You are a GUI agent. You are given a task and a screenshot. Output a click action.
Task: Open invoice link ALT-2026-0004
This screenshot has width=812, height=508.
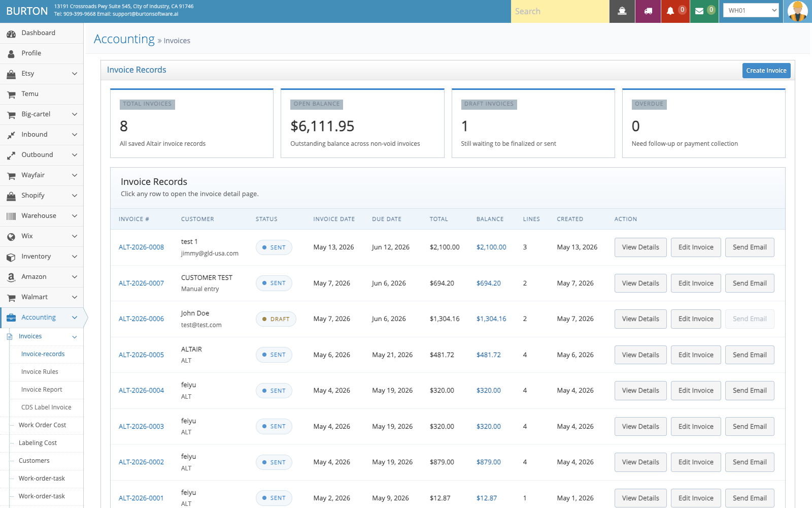tap(141, 391)
